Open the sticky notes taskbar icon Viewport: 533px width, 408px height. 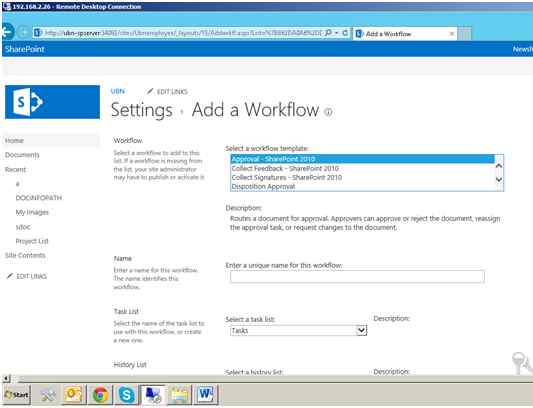click(x=179, y=394)
